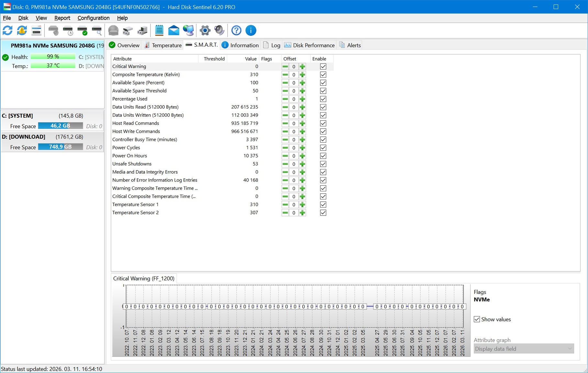
Task: Click the disk with magnifying glass icon
Action: pyautogui.click(x=97, y=31)
